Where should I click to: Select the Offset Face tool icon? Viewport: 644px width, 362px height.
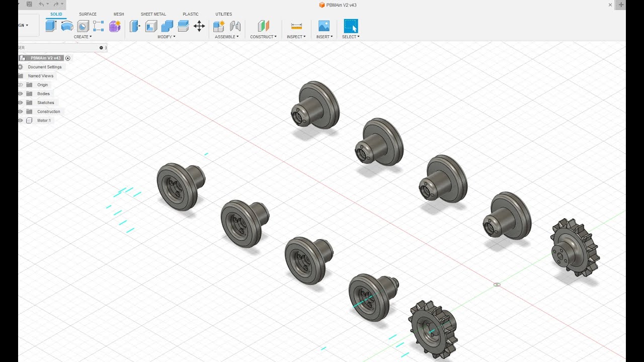click(x=183, y=26)
